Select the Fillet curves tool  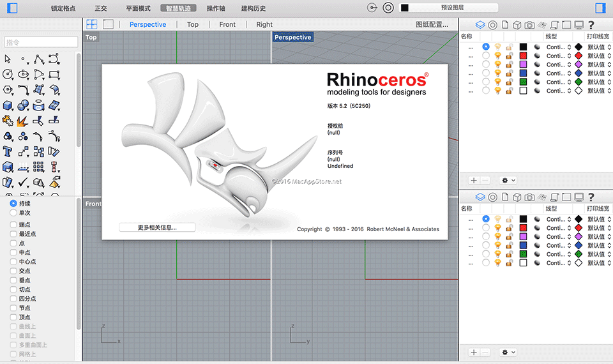[24, 90]
